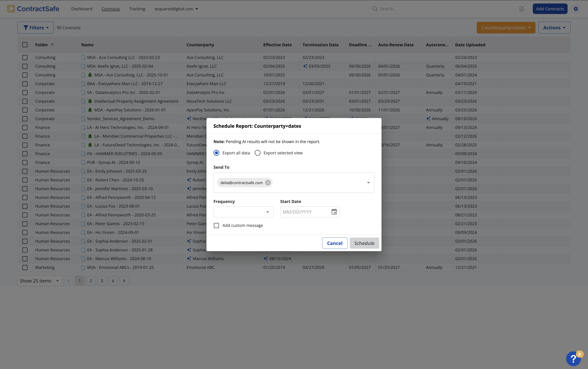Open the Filters dropdown

(36, 28)
